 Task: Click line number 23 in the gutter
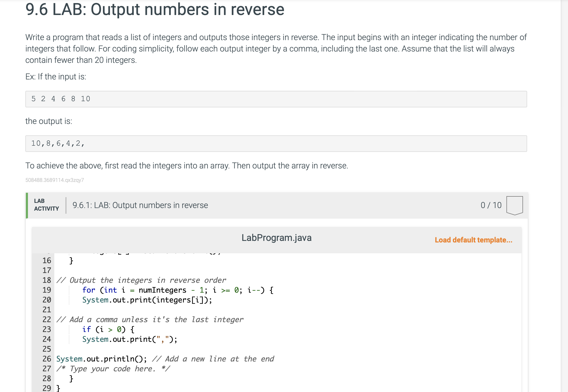pyautogui.click(x=47, y=329)
